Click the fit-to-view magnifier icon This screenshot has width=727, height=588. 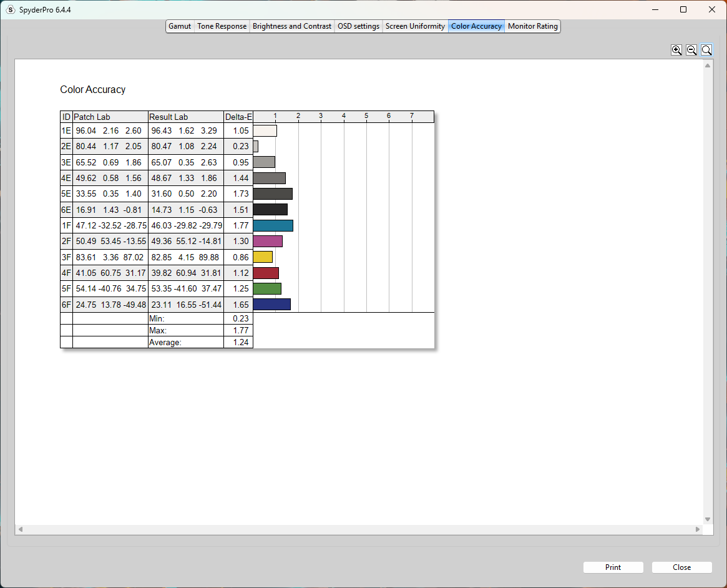click(x=706, y=50)
